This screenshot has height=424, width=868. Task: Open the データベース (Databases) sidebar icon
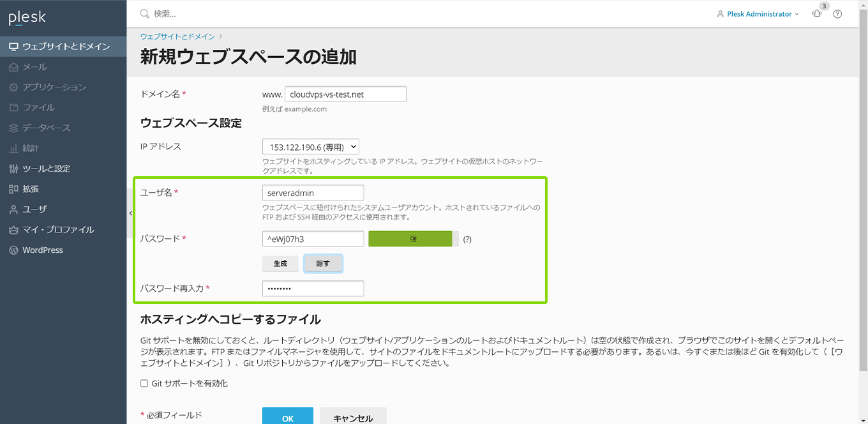[x=13, y=128]
